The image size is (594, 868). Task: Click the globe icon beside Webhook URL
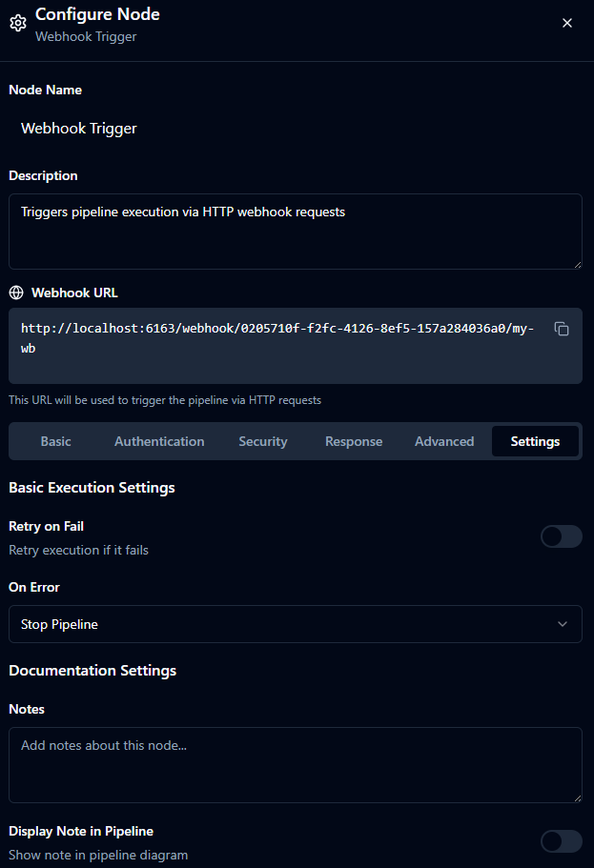click(15, 293)
